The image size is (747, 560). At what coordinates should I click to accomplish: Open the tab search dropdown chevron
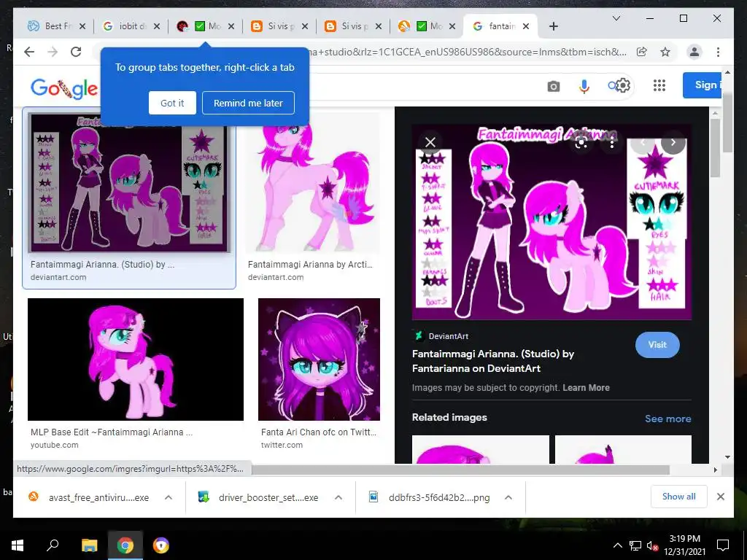616,18
